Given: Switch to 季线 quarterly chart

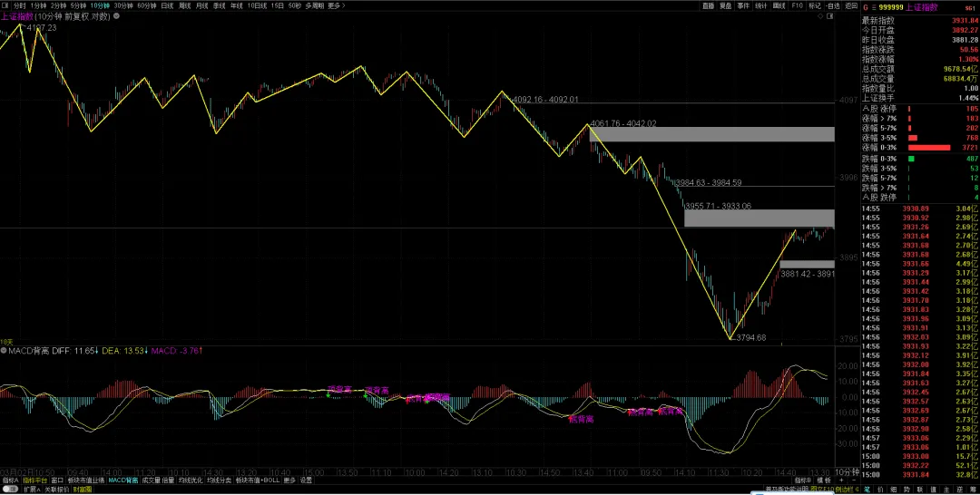Looking at the screenshot, I should tap(219, 5).
